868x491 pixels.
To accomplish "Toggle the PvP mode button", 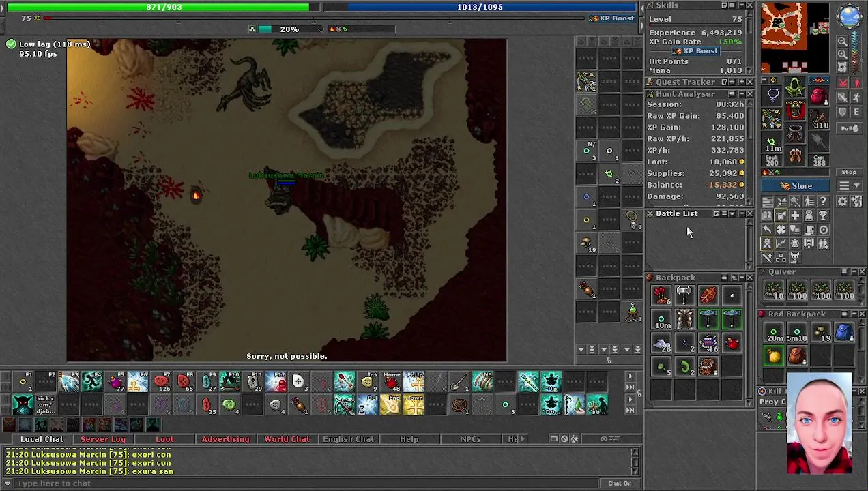I will [850, 128].
